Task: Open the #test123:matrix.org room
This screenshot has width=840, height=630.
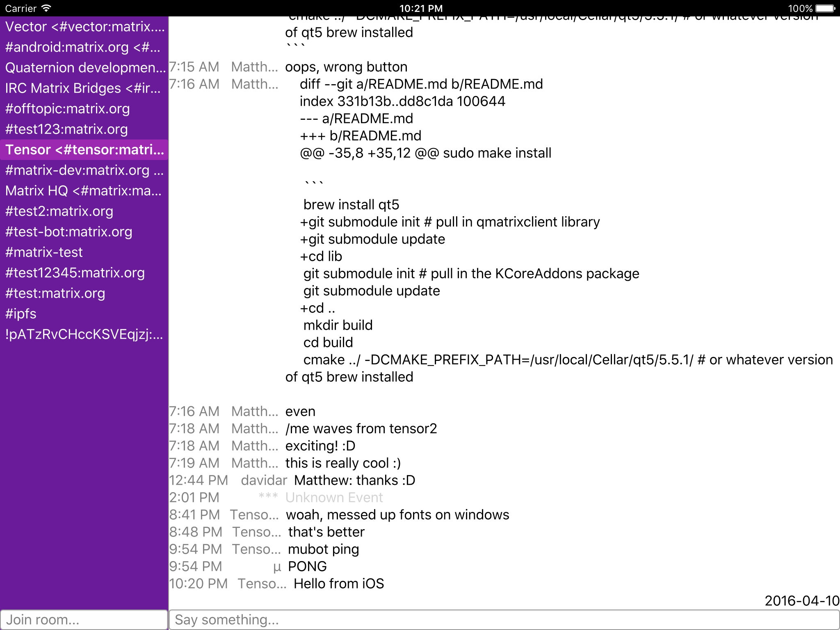Action: 66,129
